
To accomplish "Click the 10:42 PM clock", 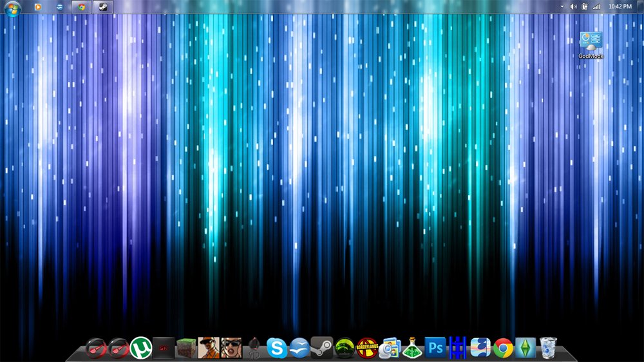I will pos(620,6).
